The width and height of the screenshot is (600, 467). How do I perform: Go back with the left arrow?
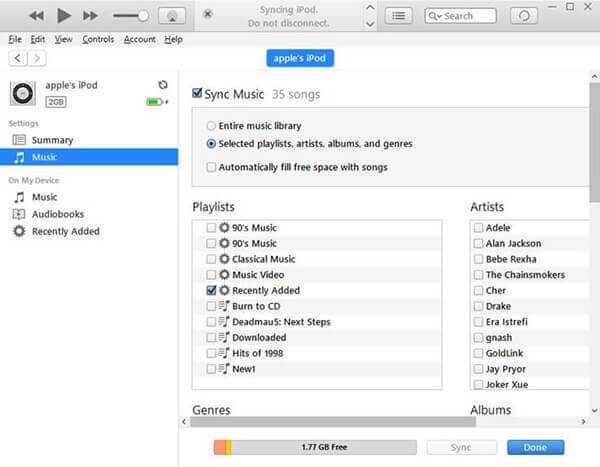(x=18, y=58)
